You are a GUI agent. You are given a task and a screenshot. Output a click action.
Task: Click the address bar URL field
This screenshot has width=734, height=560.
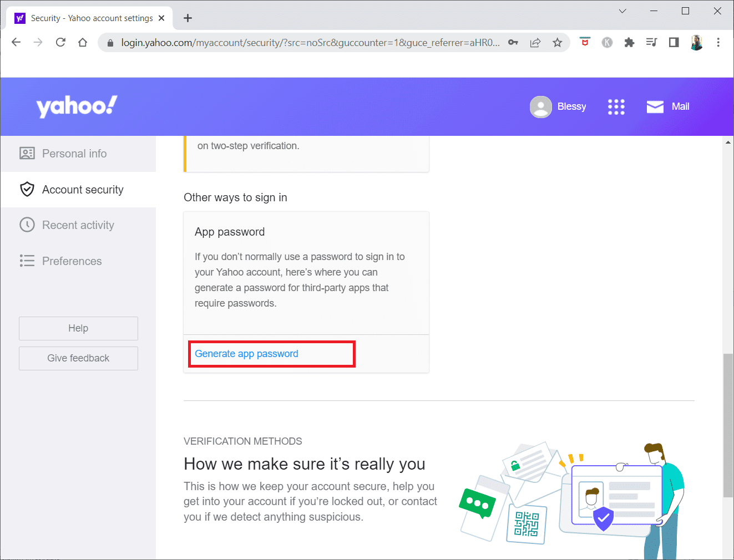[310, 43]
